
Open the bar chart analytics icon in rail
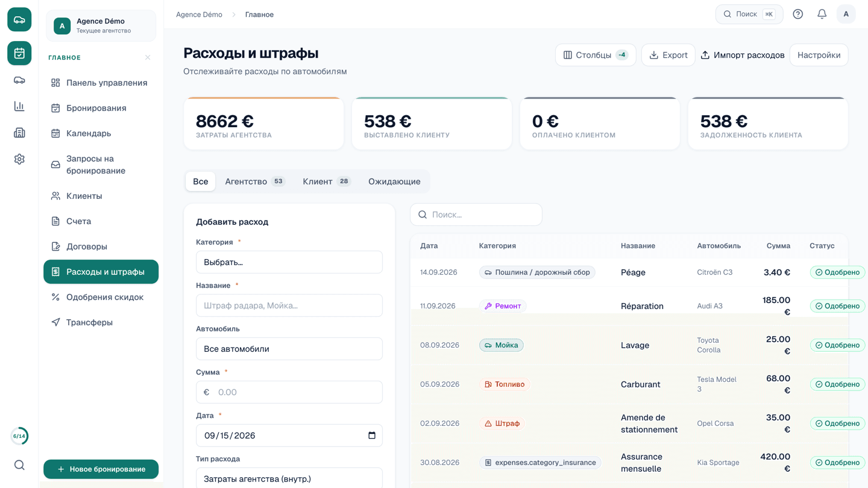(x=19, y=107)
